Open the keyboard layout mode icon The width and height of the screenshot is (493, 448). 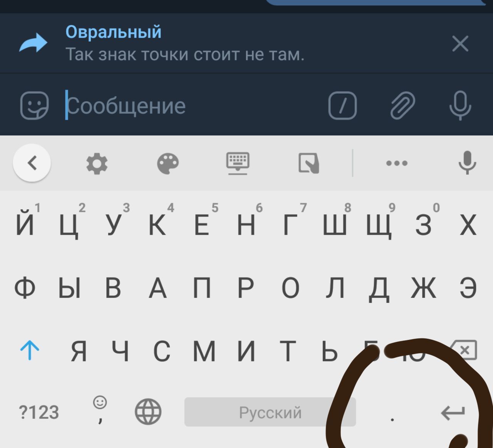click(x=238, y=164)
